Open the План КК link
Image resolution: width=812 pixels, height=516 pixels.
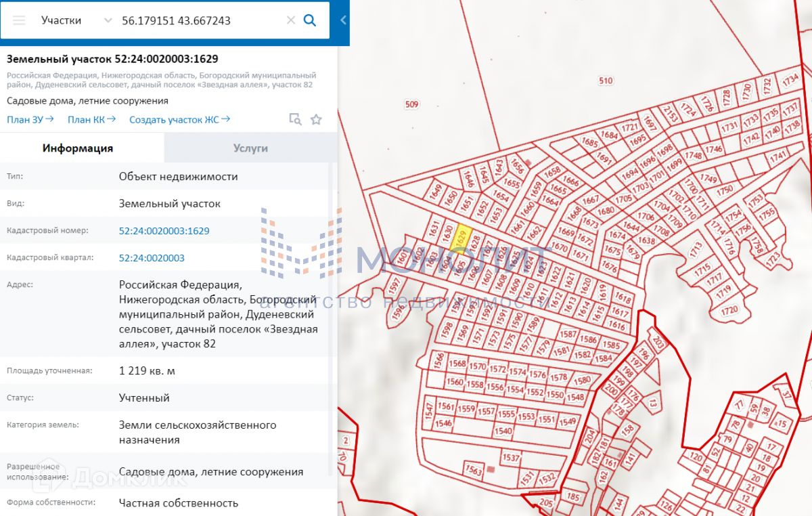click(91, 120)
